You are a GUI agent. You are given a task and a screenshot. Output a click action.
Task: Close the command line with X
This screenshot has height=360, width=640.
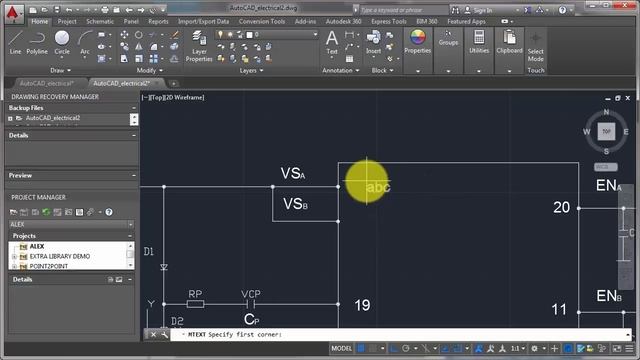click(153, 335)
